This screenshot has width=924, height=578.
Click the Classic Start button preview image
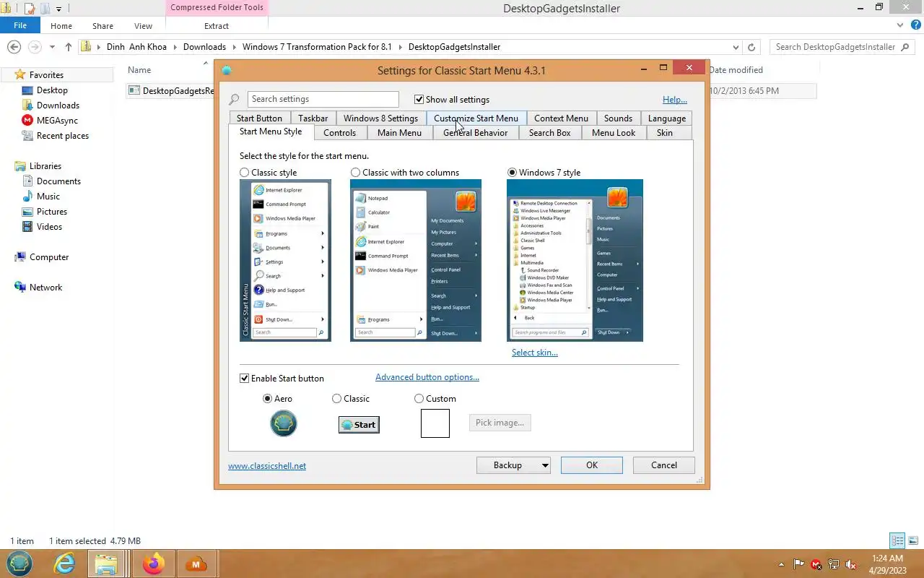tap(359, 424)
